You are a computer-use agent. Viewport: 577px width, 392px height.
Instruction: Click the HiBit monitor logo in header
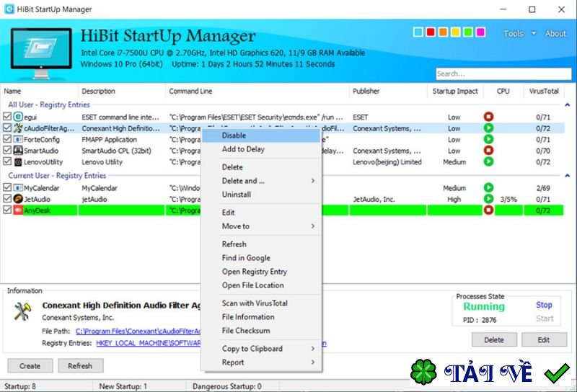(41, 53)
